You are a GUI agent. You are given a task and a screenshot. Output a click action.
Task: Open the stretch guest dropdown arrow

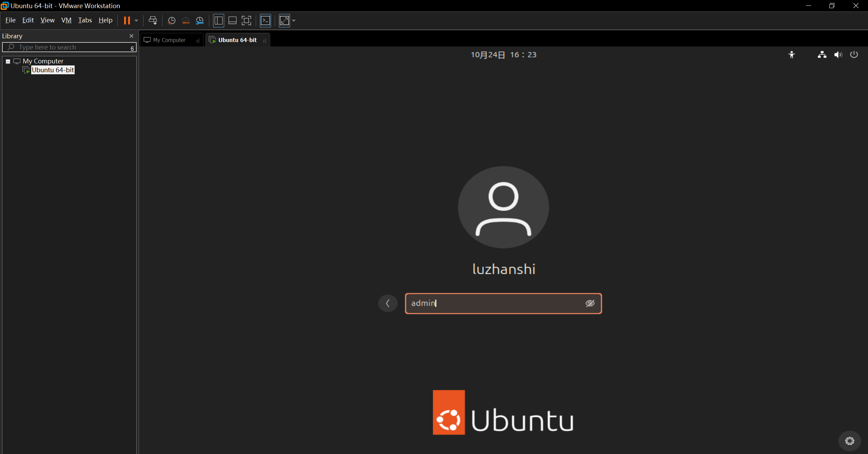coord(294,21)
